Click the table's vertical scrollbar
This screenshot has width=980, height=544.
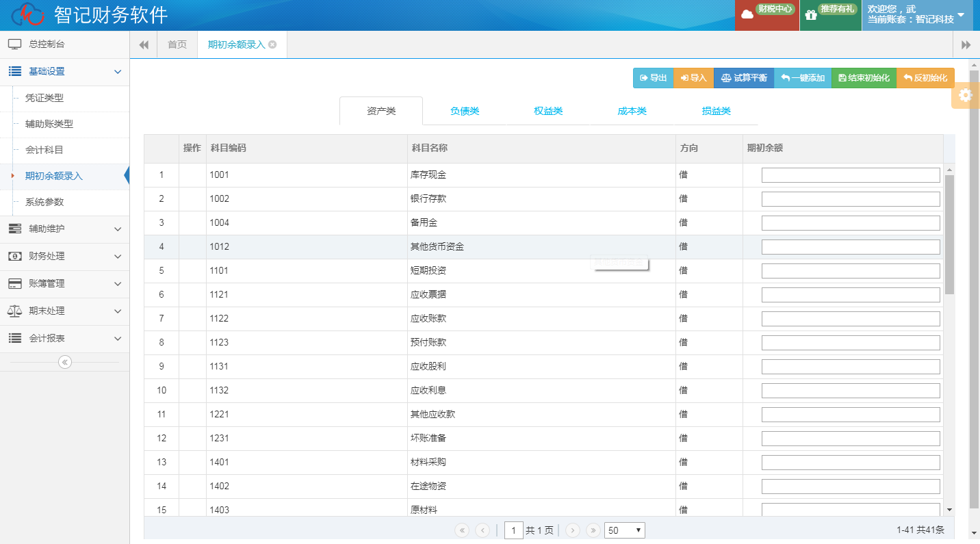click(x=949, y=233)
